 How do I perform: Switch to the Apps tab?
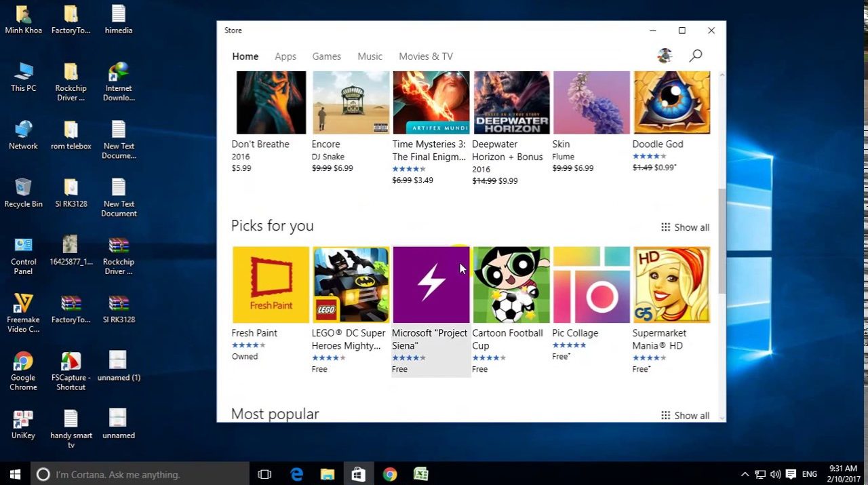click(285, 56)
